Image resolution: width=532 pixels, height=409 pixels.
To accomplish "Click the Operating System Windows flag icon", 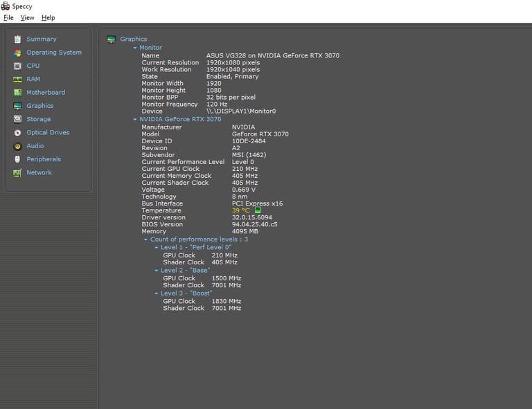I will pos(17,53).
